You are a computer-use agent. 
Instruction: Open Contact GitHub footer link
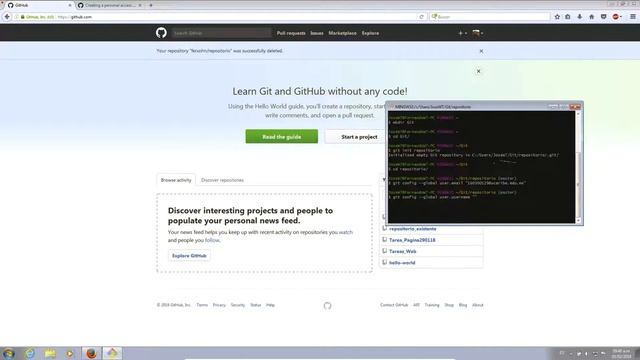tap(394, 305)
